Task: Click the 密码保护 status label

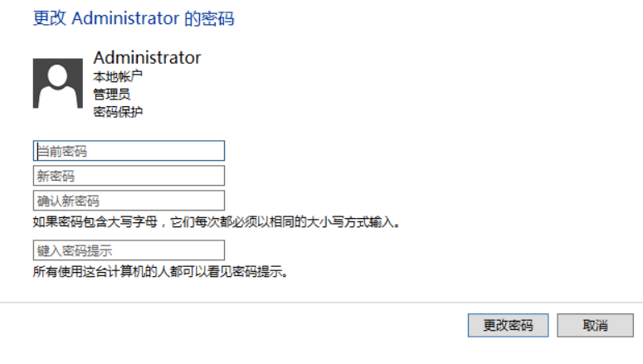Action: (117, 112)
